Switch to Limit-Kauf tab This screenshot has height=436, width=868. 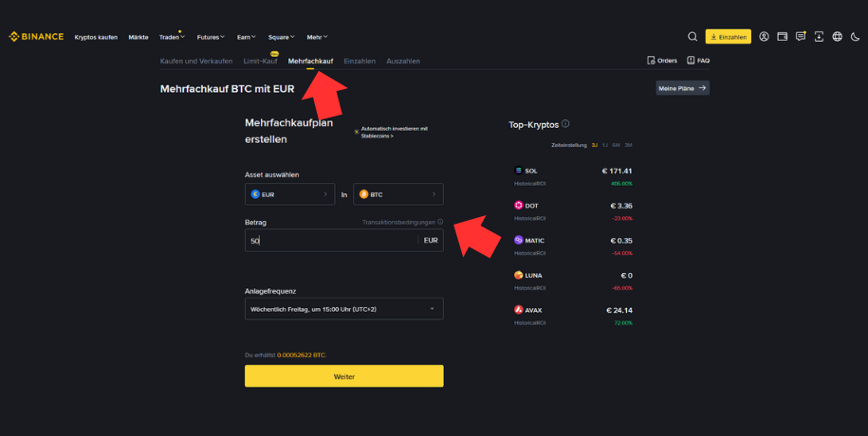point(260,61)
